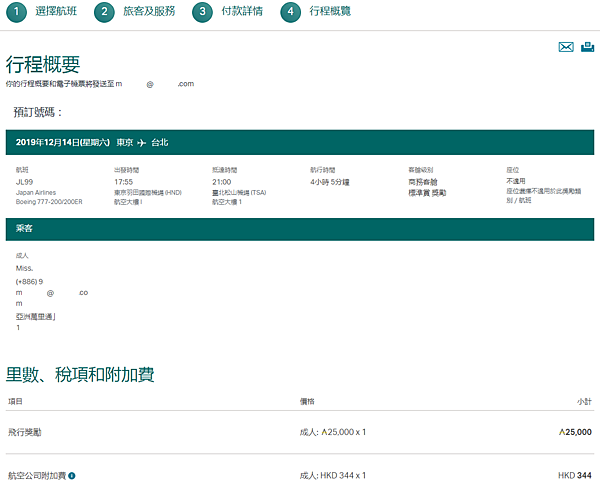Go to 旅客及服務 step
The width and height of the screenshot is (600, 482).
coord(149,11)
